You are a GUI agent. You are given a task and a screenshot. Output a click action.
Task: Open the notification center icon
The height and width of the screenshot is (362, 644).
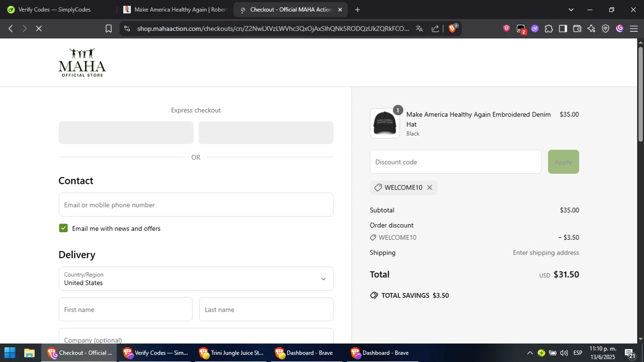coord(630,354)
